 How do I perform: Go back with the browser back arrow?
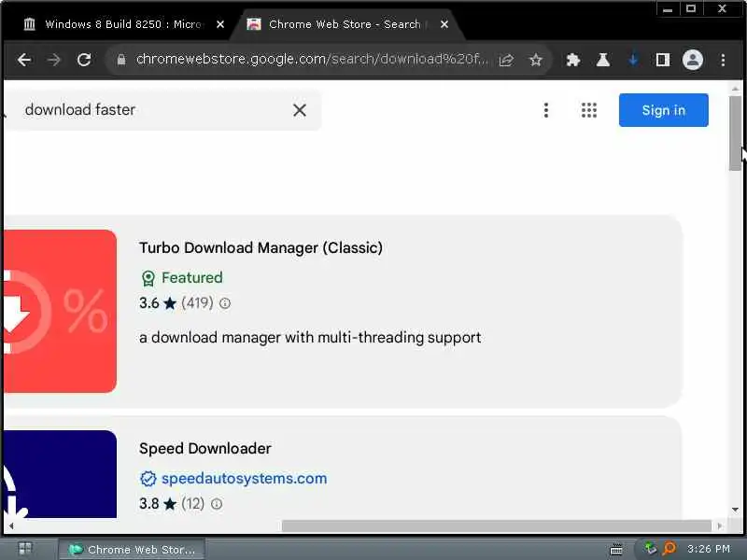pyautogui.click(x=24, y=60)
